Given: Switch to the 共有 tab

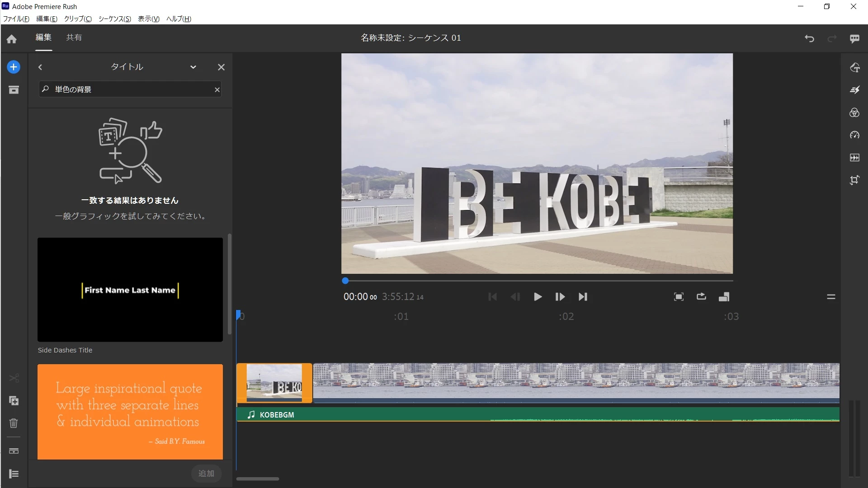Looking at the screenshot, I should point(74,38).
